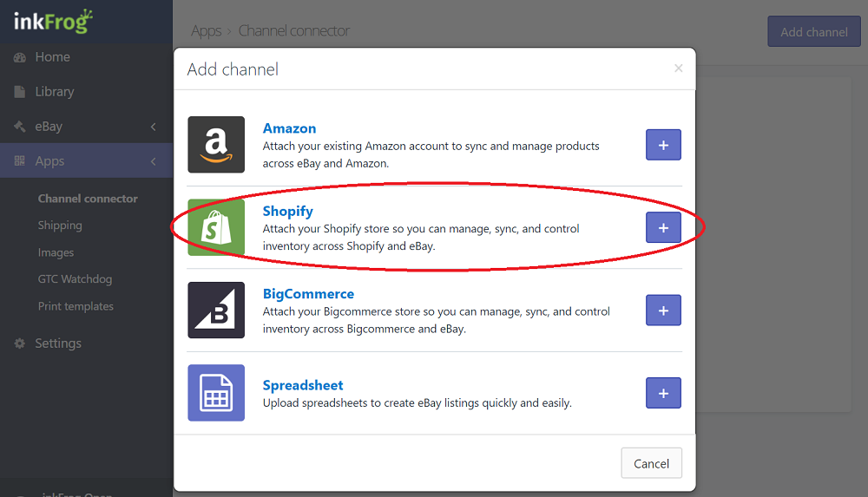This screenshot has height=497, width=868.
Task: Open the Shopify title link
Action: click(x=287, y=212)
